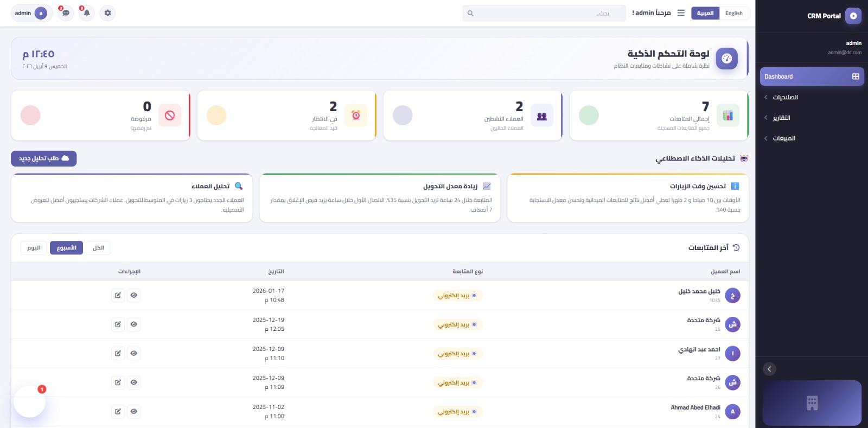This screenshot has height=428, width=868.
Task: Open the floating chat bubble button
Action: [29, 401]
